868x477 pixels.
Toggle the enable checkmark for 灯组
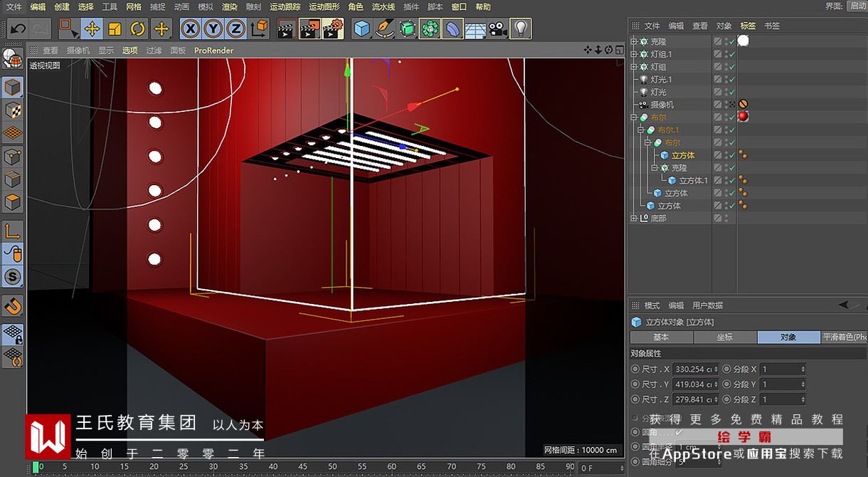tap(731, 67)
